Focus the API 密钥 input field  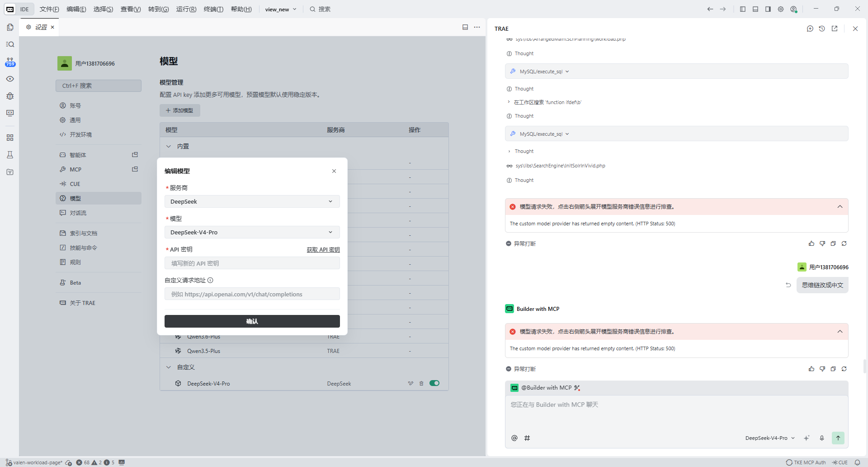(252, 263)
